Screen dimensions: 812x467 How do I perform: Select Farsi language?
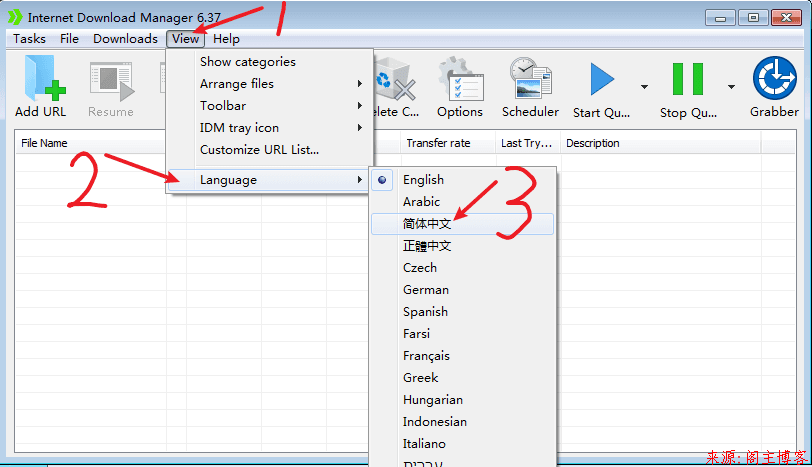462,333
